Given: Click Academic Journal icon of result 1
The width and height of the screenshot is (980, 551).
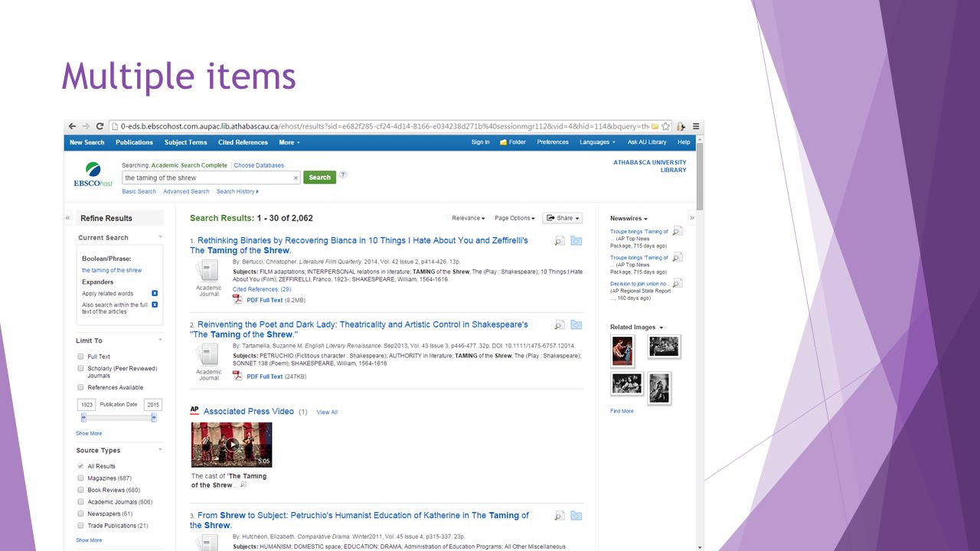Looking at the screenshot, I should (x=208, y=272).
